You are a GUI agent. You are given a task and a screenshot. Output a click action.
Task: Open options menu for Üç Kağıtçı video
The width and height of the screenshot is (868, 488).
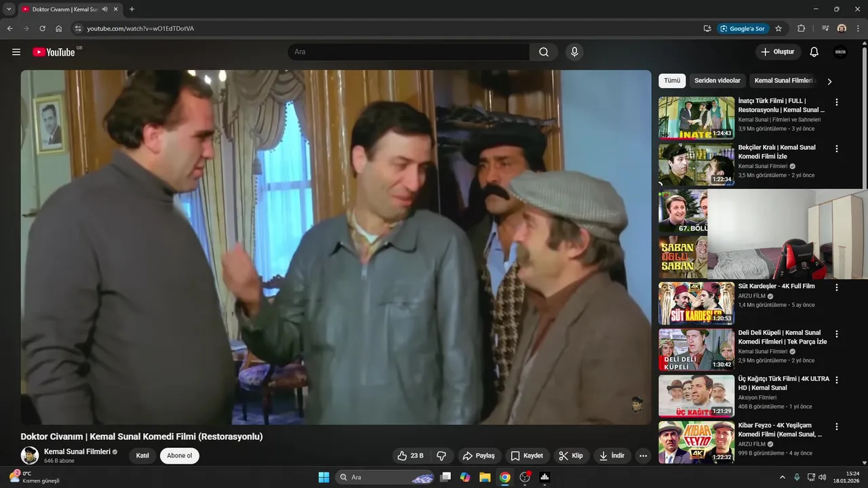pos(837,380)
